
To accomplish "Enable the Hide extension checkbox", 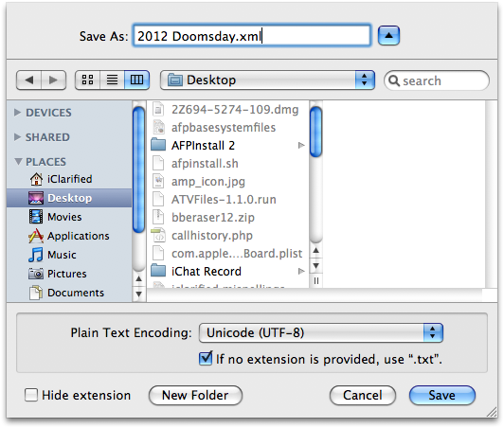I will pyautogui.click(x=31, y=395).
